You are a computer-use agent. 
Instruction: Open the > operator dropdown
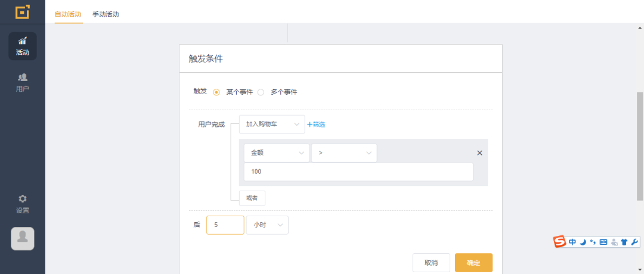(x=344, y=153)
